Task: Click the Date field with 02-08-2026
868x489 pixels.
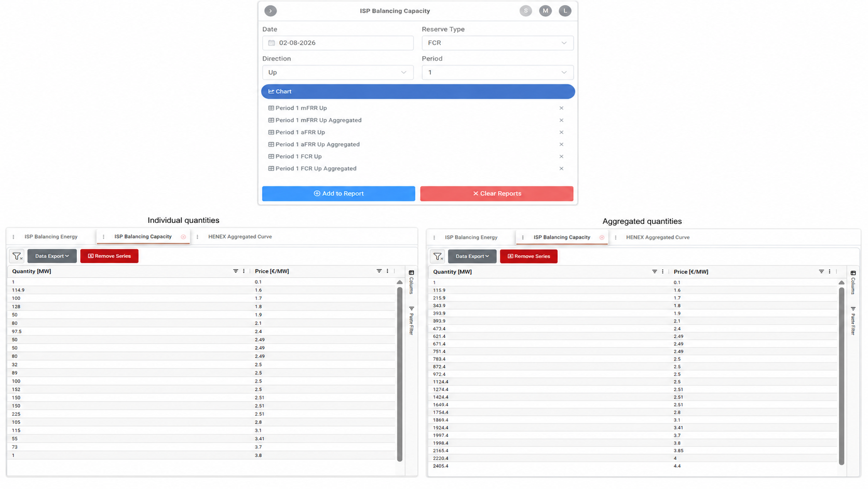Action: click(337, 43)
